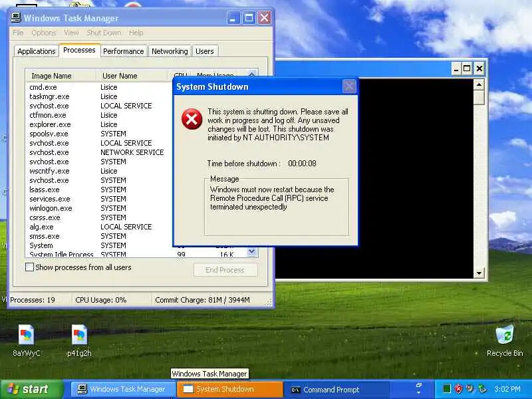Viewport: 532px width, 399px height.
Task: Select the wscntfy.exe process row
Action: [x=99, y=171]
